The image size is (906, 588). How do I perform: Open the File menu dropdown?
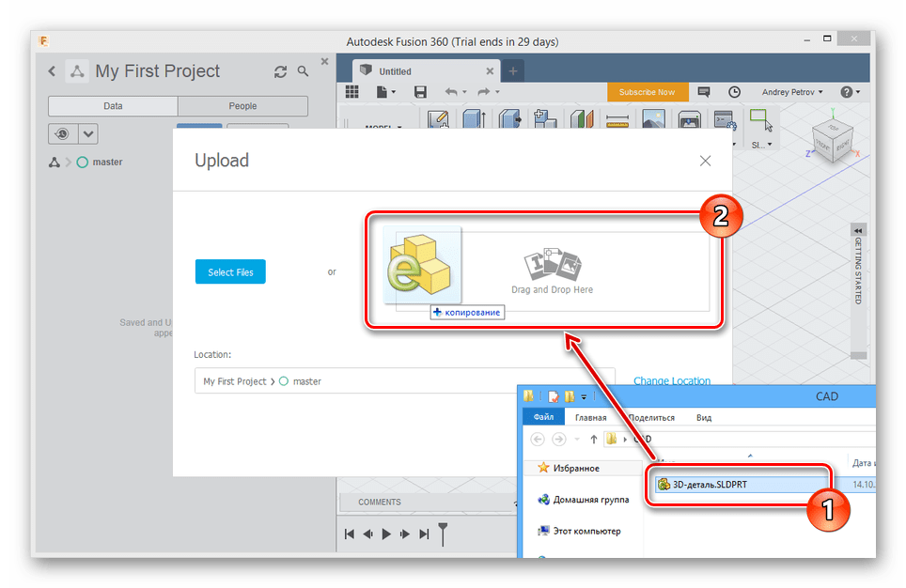(385, 92)
